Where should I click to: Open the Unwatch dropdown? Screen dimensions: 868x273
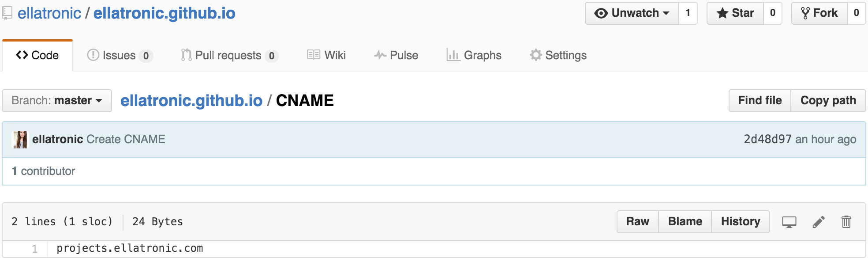(x=632, y=13)
